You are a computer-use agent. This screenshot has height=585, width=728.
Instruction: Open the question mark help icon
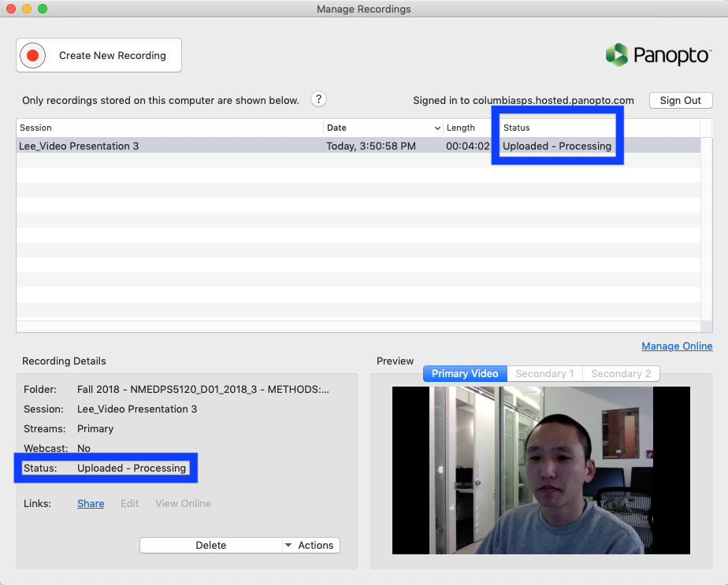click(318, 99)
